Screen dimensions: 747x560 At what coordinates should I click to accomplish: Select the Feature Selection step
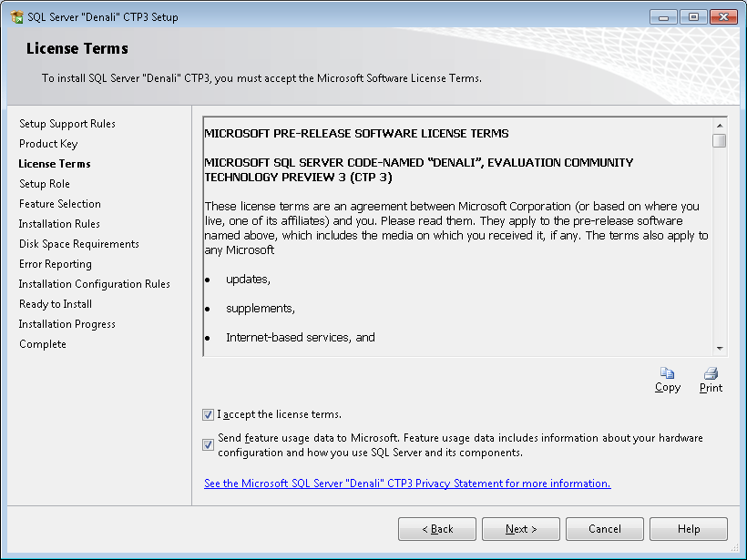coord(59,204)
